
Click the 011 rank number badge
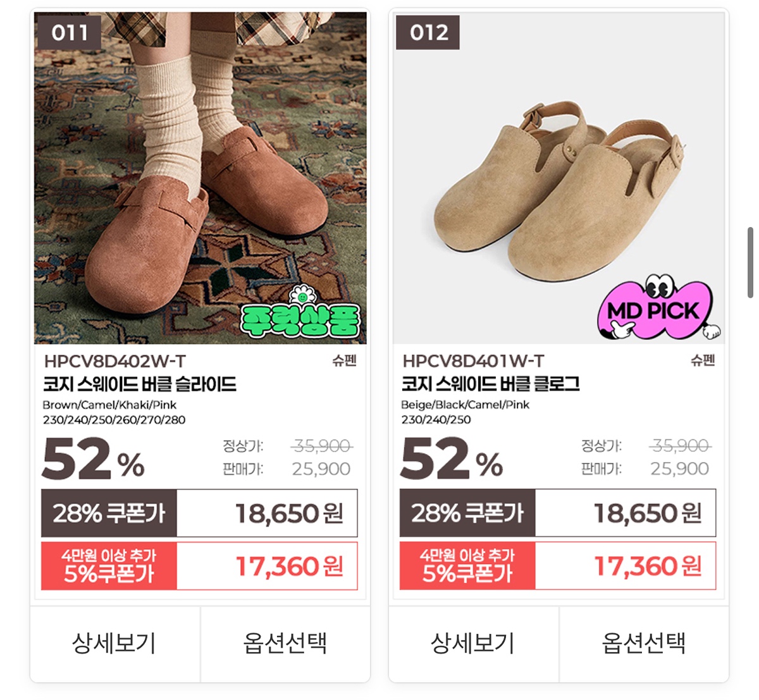[x=69, y=32]
